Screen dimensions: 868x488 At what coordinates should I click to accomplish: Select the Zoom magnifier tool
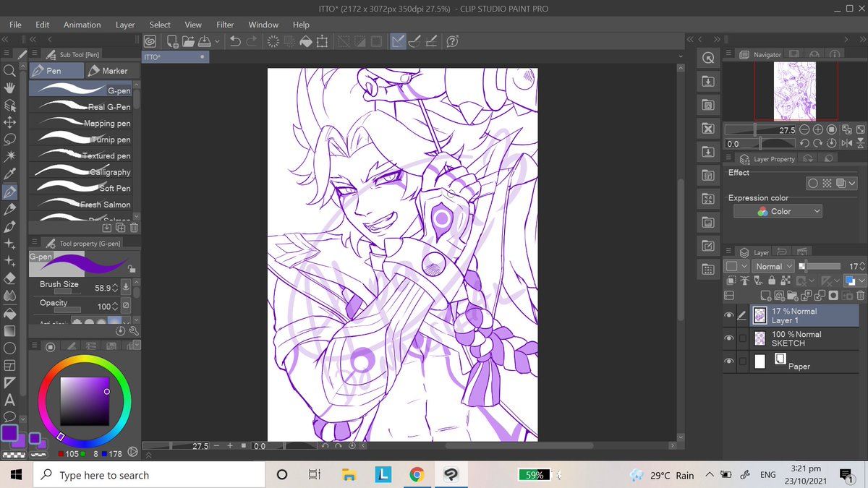pyautogui.click(x=10, y=70)
